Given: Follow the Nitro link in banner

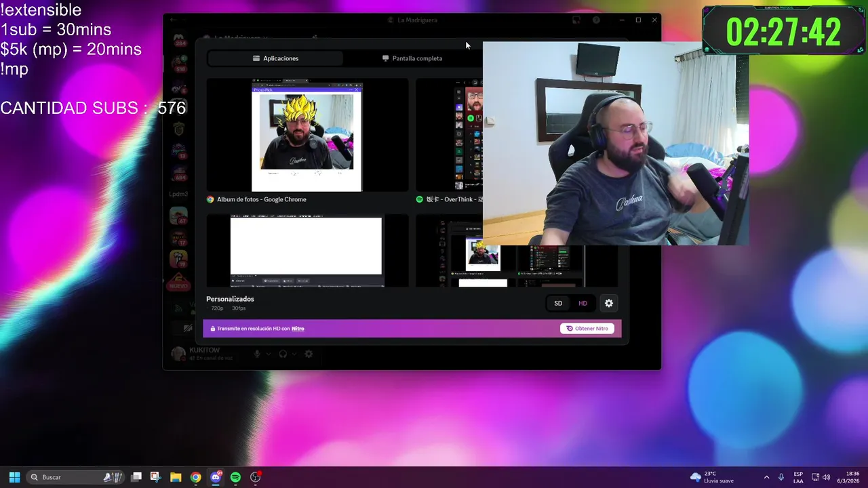Looking at the screenshot, I should 298,329.
